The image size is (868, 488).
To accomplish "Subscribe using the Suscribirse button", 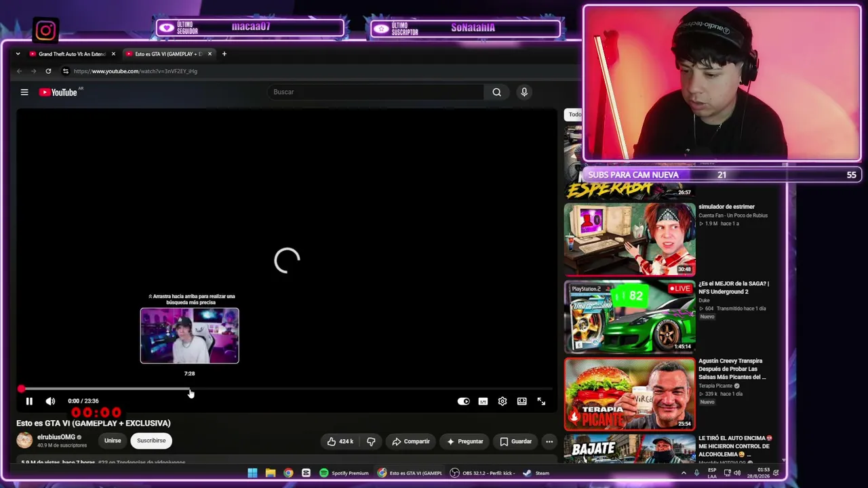I will (x=151, y=441).
